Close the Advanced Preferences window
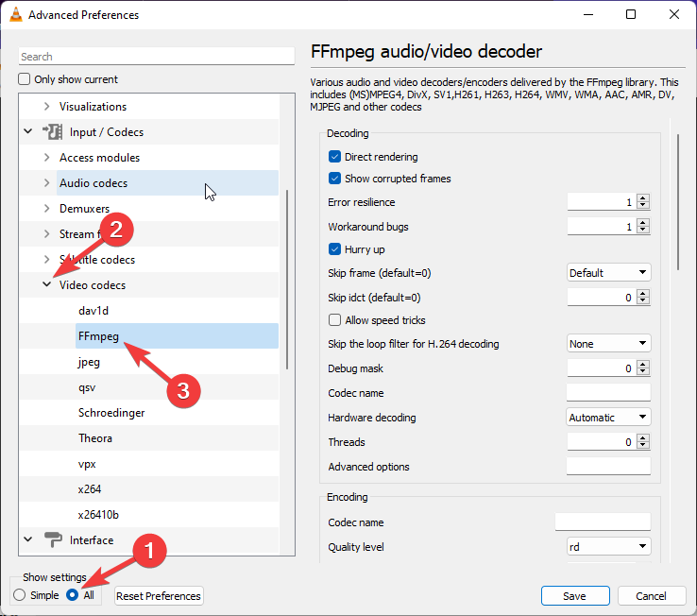This screenshot has width=697, height=616. pos(674,15)
